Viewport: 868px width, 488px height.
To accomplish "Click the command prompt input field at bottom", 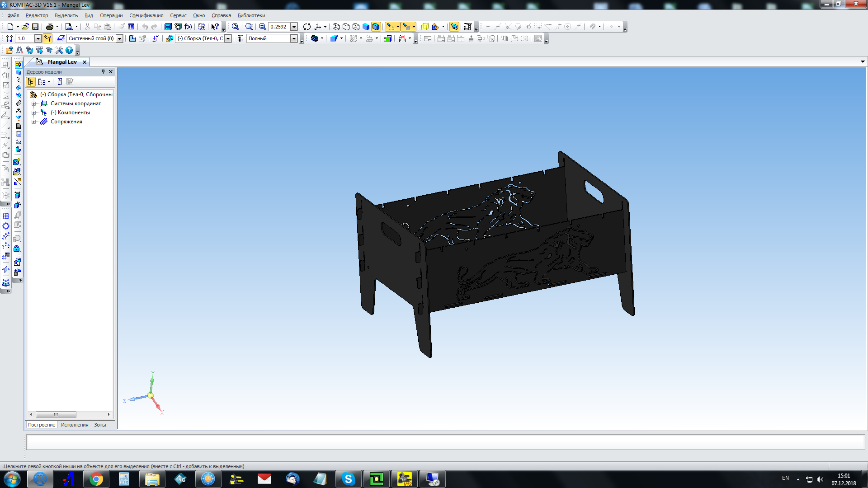I will pyautogui.click(x=445, y=442).
